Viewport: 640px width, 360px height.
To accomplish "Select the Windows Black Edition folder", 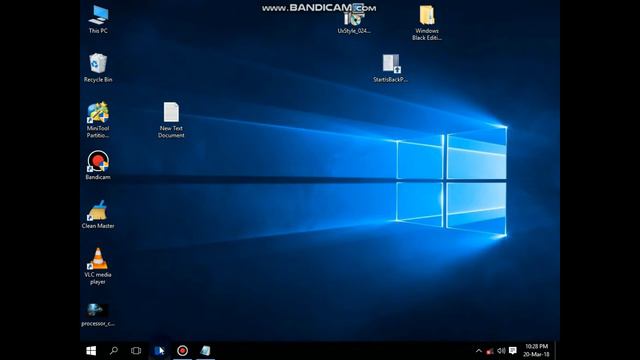I will [427, 23].
